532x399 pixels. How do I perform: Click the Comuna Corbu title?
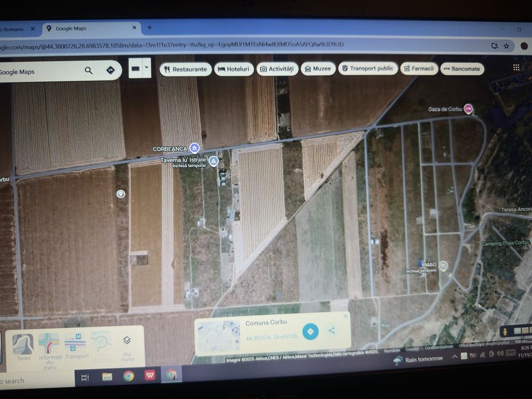(x=266, y=323)
